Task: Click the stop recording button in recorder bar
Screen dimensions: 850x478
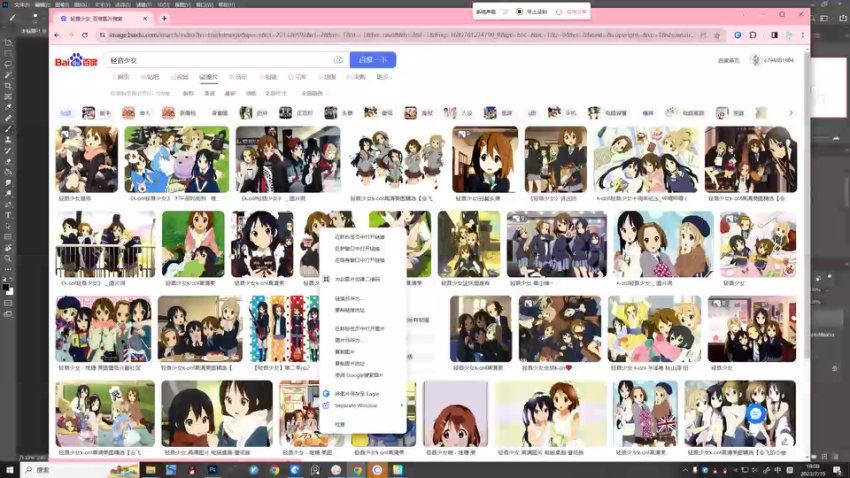Action: (531, 11)
